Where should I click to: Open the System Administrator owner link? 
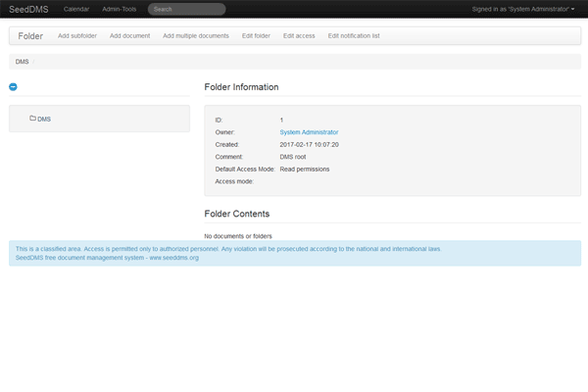[x=309, y=131]
